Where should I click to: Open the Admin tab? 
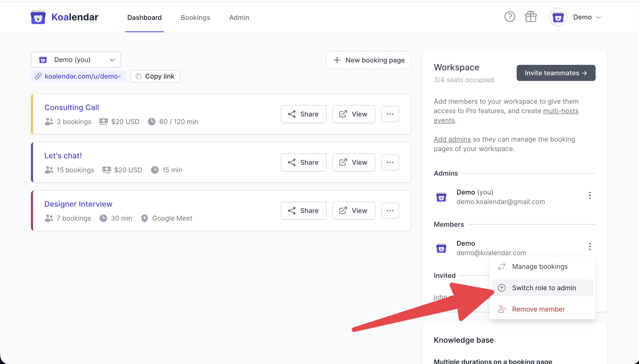239,18
